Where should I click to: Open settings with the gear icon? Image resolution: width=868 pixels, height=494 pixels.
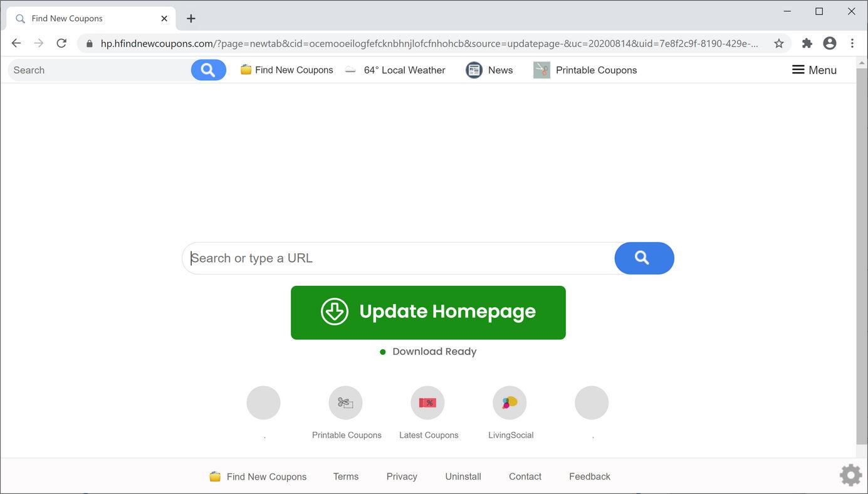(x=850, y=475)
